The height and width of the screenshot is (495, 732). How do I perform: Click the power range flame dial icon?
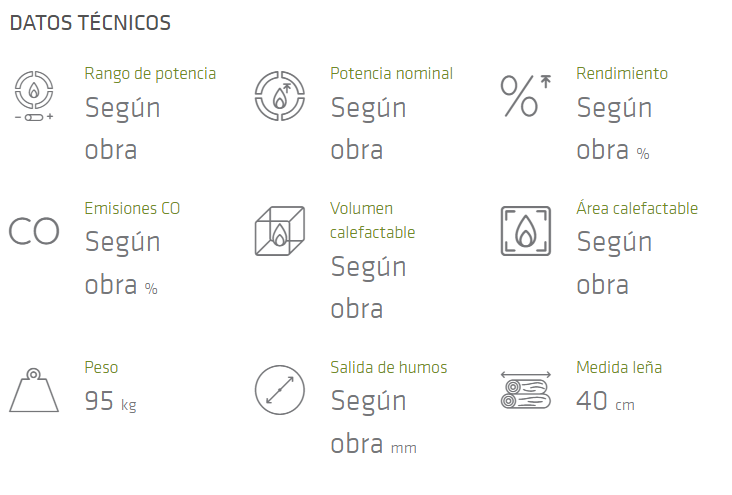point(34,95)
